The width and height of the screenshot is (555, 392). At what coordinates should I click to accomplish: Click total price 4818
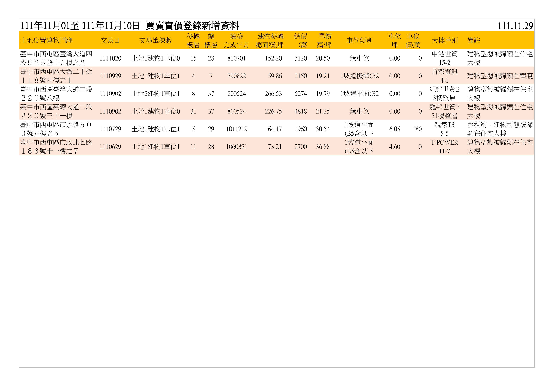[301, 111]
